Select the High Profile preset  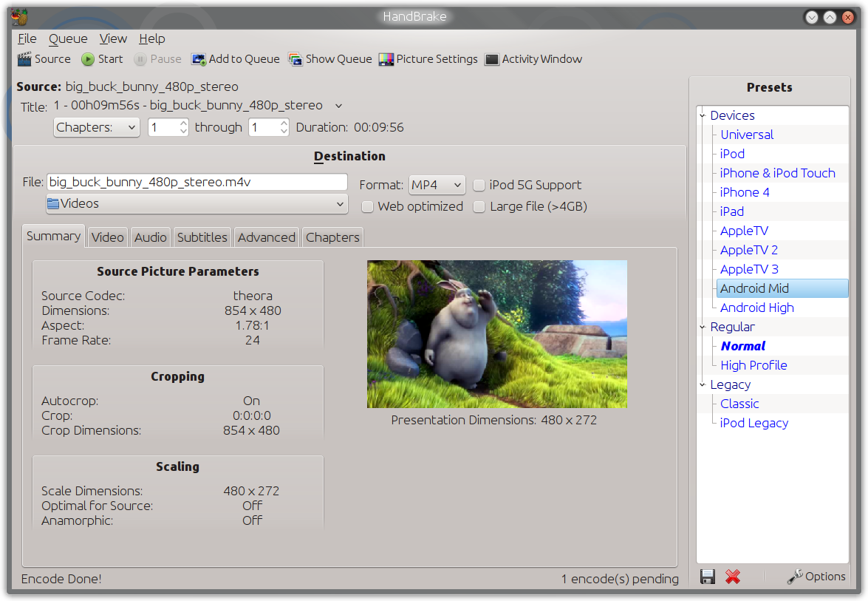[x=753, y=366]
